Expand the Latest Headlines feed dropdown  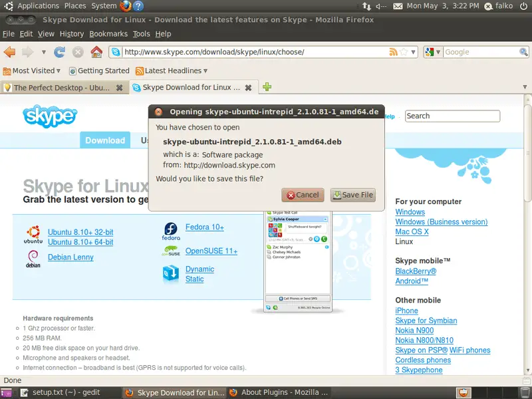coord(205,70)
